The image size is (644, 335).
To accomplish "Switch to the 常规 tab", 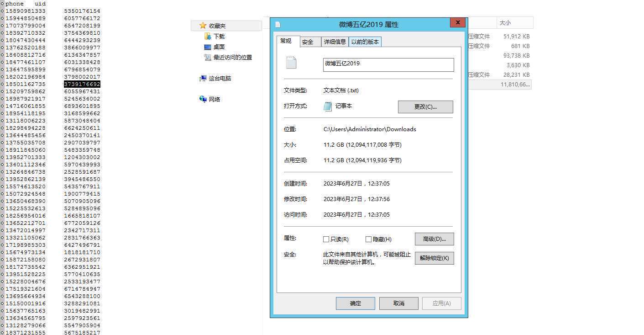I will coord(288,41).
